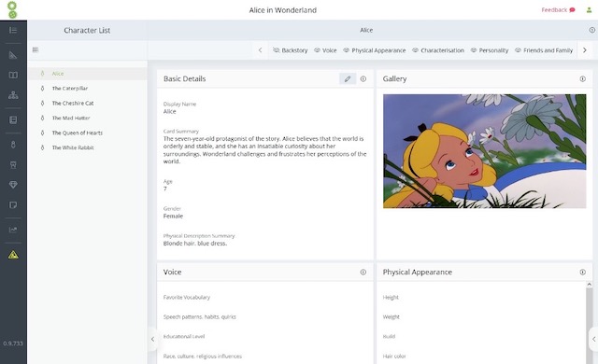
Task: Click the grid view icon above character list
Action: point(36,49)
